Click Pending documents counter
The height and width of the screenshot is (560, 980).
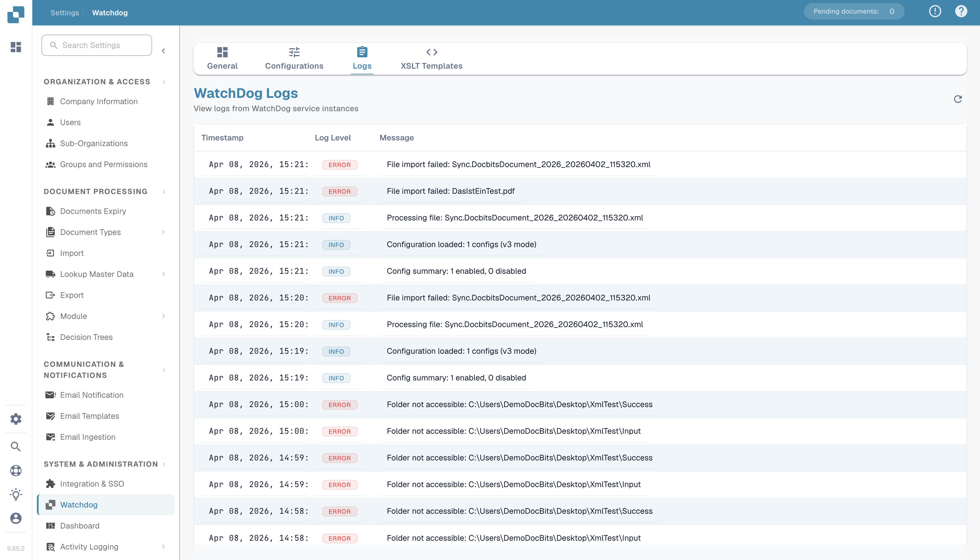coord(854,11)
